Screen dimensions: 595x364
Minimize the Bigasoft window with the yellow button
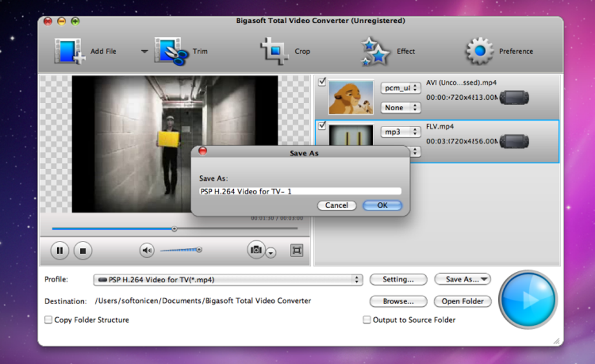[61, 21]
